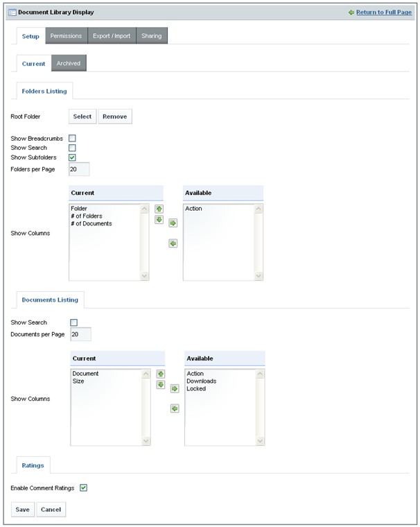The image size is (420, 527).
Task: Select 'Downloads' in Available document columns
Action: 202,381
